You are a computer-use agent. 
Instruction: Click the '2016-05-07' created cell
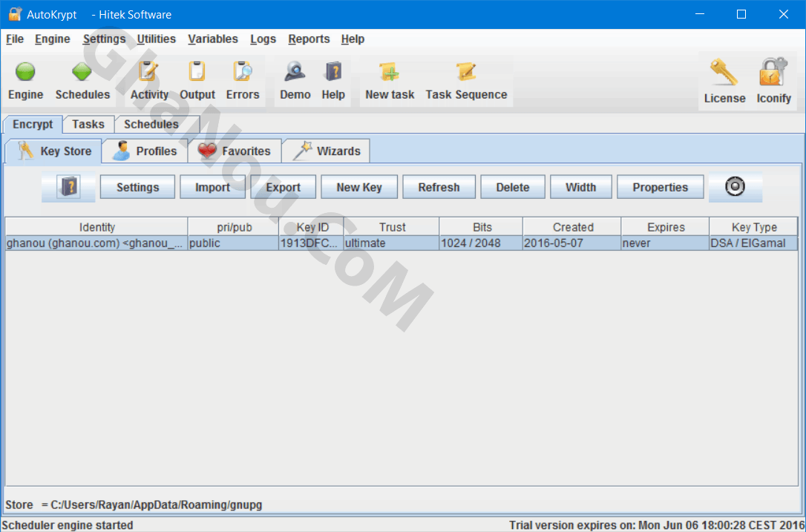point(573,243)
